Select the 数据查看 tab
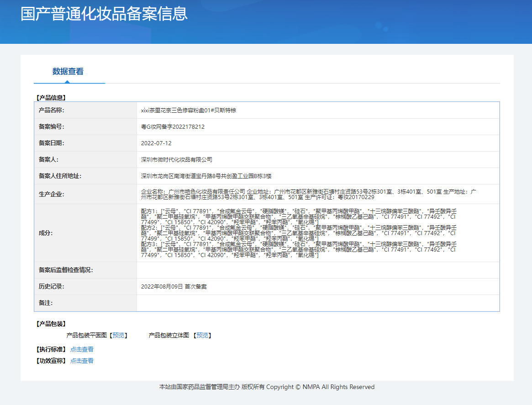This screenshot has width=532, height=405. point(68,71)
